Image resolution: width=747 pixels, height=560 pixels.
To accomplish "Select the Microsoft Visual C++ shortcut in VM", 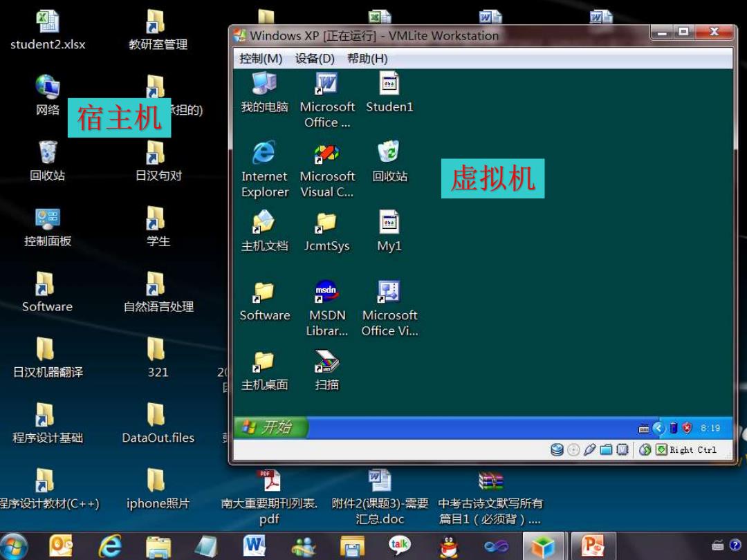I will [327, 169].
